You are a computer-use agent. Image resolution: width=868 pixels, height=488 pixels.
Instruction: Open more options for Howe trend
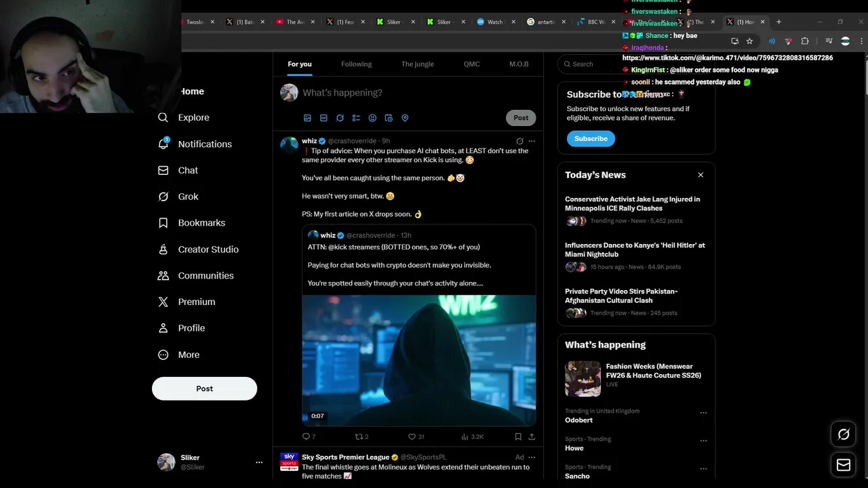click(703, 441)
